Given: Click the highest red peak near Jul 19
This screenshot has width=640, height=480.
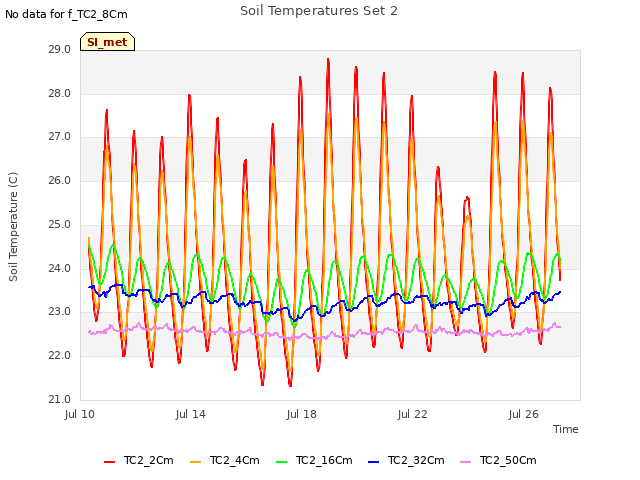Looking at the screenshot, I should click(x=328, y=60).
